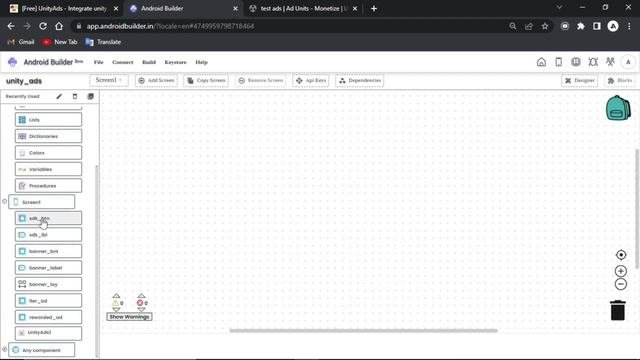Select the Variables block category
Screen dimensions: 640x360
(x=48, y=169)
